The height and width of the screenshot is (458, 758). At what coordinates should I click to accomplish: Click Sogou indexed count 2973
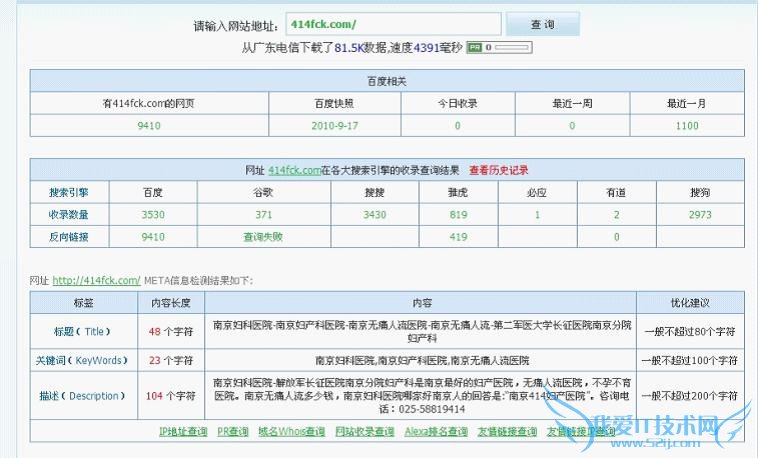coord(700,215)
